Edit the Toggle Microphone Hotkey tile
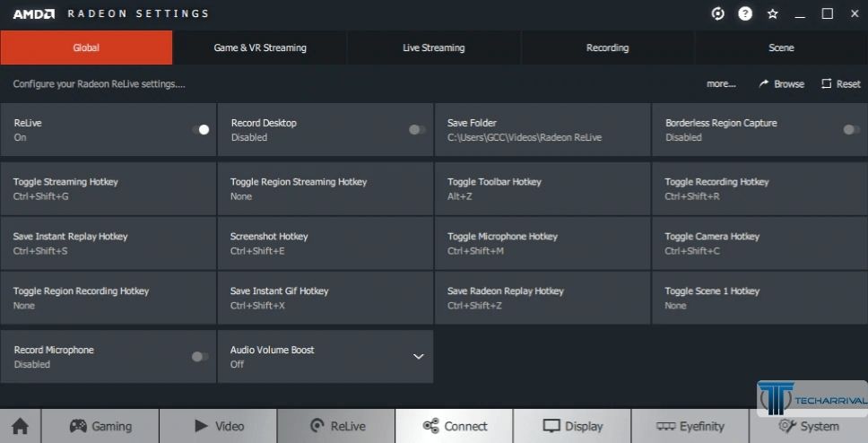The width and height of the screenshot is (868, 443). coord(542,243)
